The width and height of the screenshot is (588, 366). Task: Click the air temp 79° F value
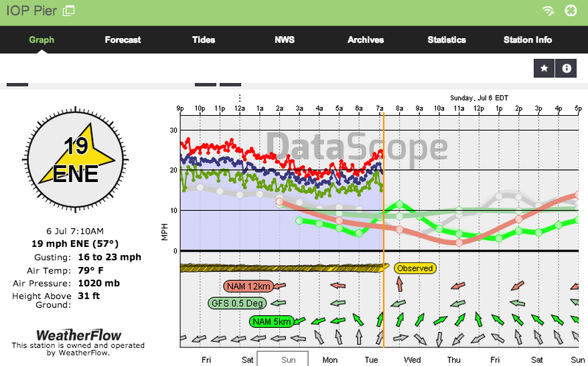pyautogui.click(x=91, y=270)
